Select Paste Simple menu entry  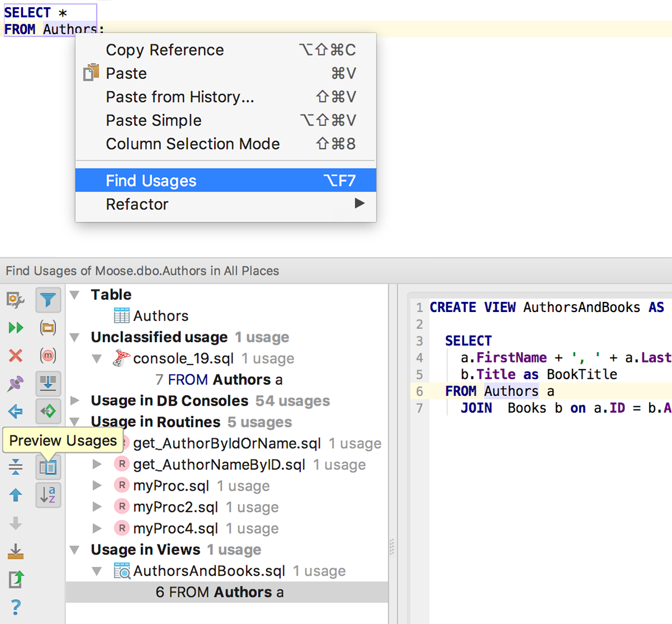(x=226, y=120)
